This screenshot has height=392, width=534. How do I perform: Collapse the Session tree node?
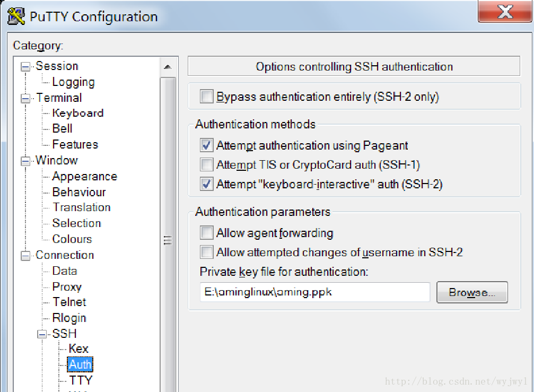click(x=25, y=66)
